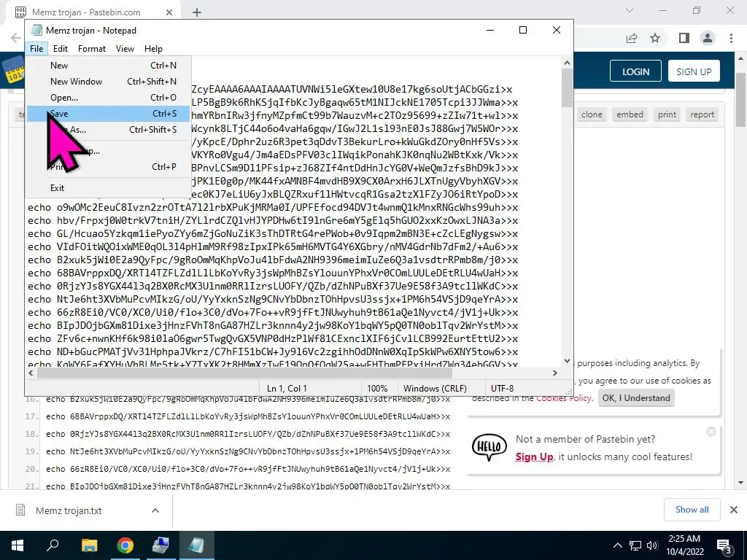747x560 pixels.
Task: Open a new Chrome tab
Action: pos(197,12)
